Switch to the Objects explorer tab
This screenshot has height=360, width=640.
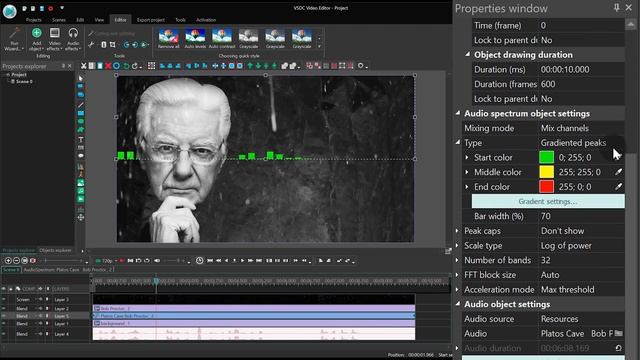pos(55,250)
